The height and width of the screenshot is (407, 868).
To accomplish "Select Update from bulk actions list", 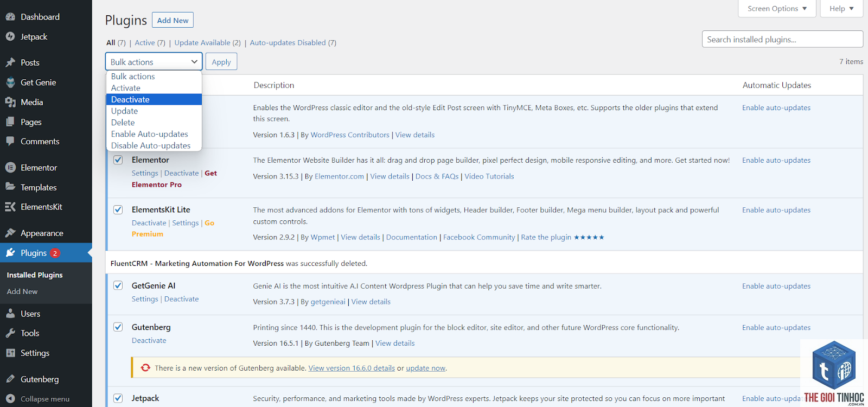I will click(x=154, y=111).
